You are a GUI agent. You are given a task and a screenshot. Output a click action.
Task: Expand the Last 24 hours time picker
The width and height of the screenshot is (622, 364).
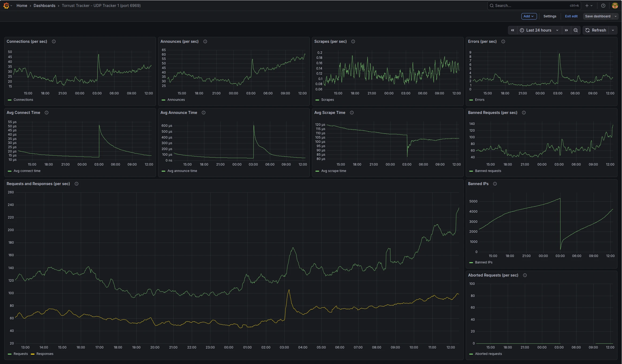[x=538, y=30]
